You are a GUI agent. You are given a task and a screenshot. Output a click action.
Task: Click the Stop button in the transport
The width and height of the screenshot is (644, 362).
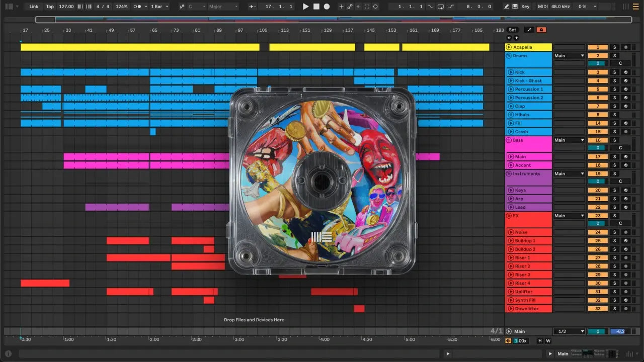316,7
